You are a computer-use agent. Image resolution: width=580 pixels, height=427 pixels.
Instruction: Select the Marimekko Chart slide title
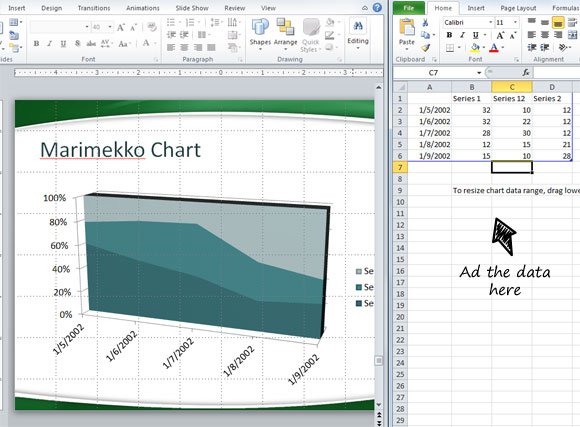pyautogui.click(x=121, y=150)
